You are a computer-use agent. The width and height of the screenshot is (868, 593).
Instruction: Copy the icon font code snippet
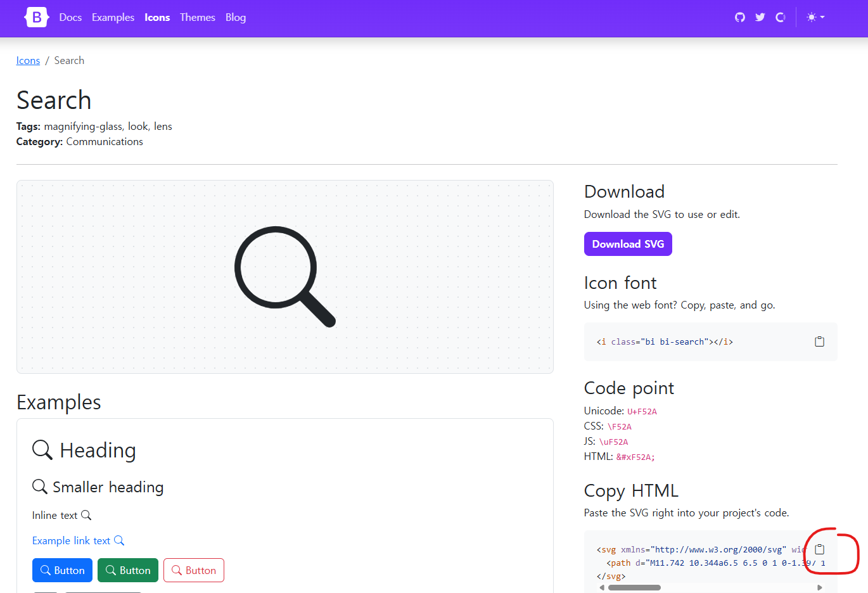[x=819, y=341]
